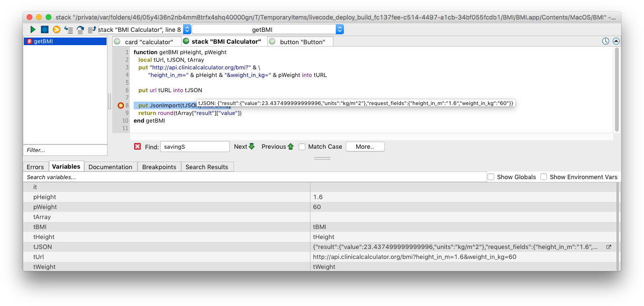The width and height of the screenshot is (644, 306).
Task: Stop debugging with the blue square button
Action: pos(45,29)
